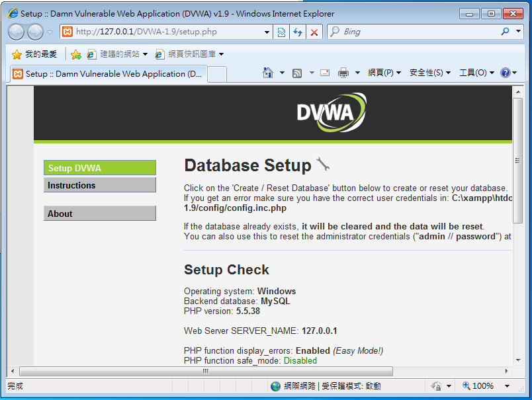
Task: Select Setup DVWA in sidebar
Action: pyautogui.click(x=100, y=168)
